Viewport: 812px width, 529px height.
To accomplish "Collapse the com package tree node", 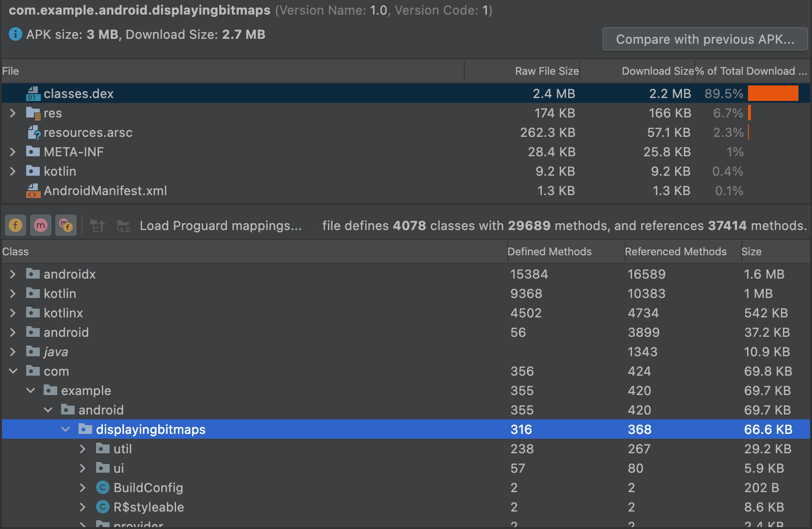I will (x=13, y=371).
